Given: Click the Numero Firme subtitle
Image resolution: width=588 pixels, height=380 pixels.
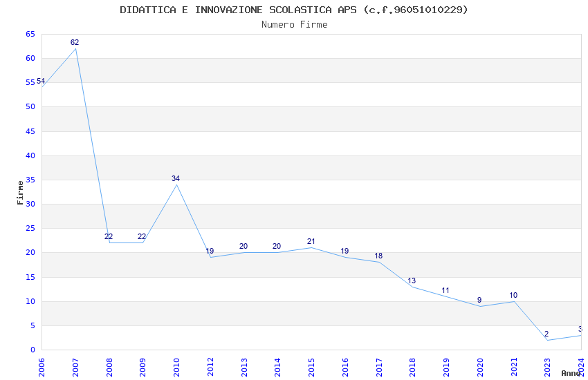Looking at the screenshot, I should (295, 24).
